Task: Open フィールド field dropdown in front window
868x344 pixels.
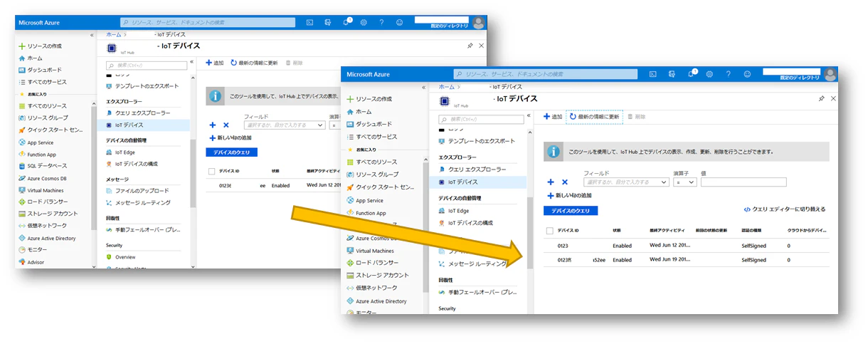Action: [626, 182]
